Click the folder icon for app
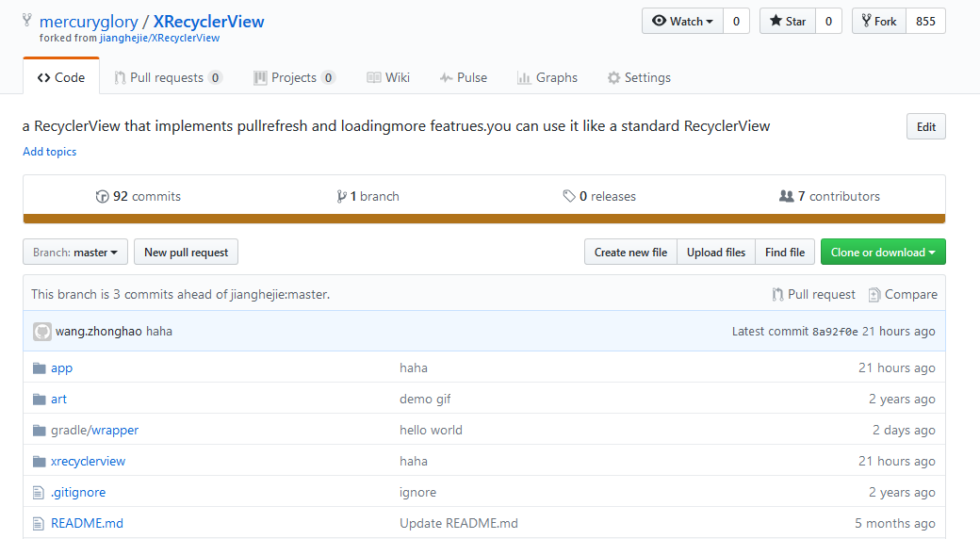 click(40, 367)
